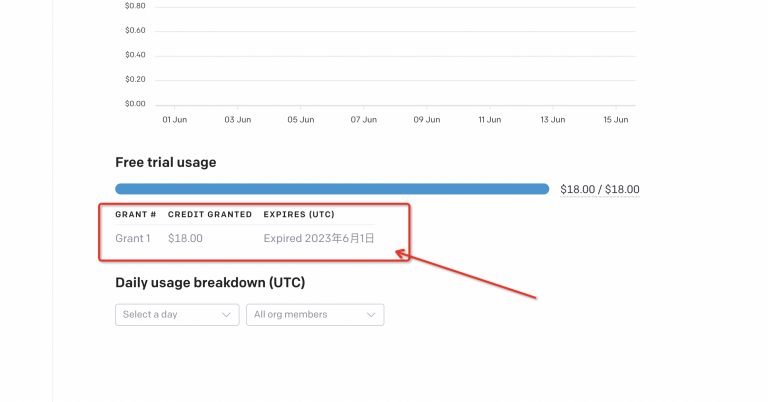Click the $18.00 / $18.00 usage total
768x402 pixels.
click(600, 189)
